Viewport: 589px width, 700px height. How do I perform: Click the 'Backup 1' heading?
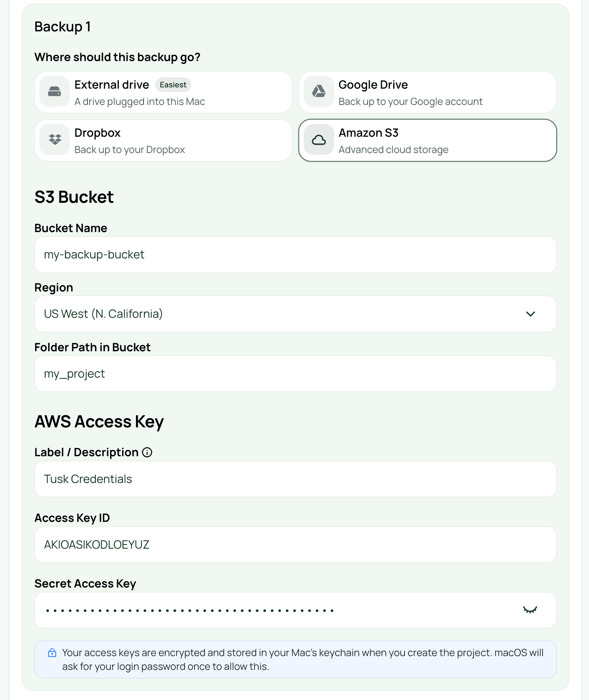click(63, 27)
